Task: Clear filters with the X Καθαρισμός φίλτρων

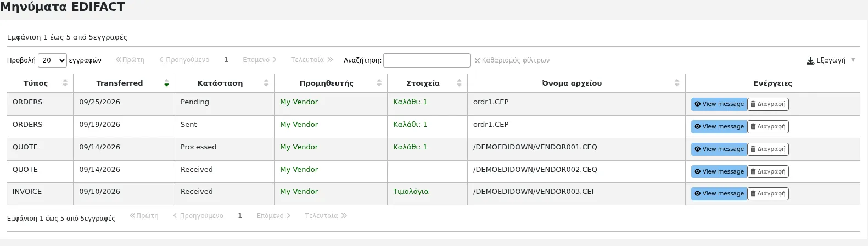Action: tap(512, 60)
